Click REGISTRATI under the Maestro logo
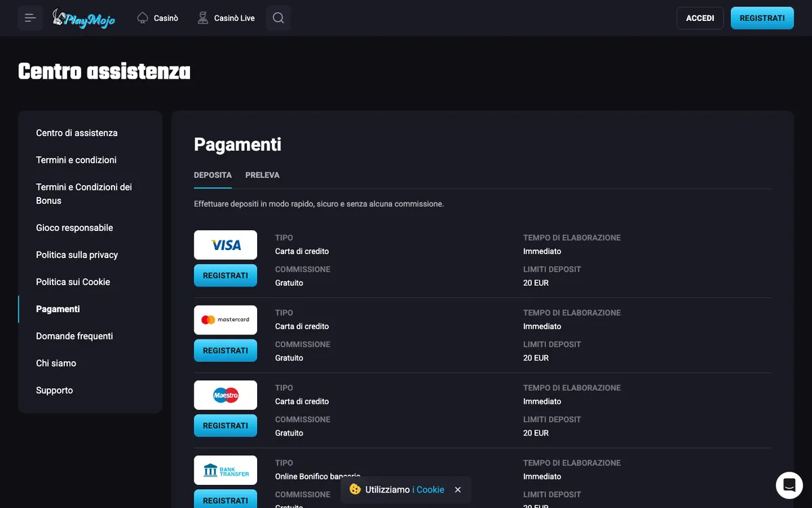Image resolution: width=812 pixels, height=508 pixels. point(225,426)
